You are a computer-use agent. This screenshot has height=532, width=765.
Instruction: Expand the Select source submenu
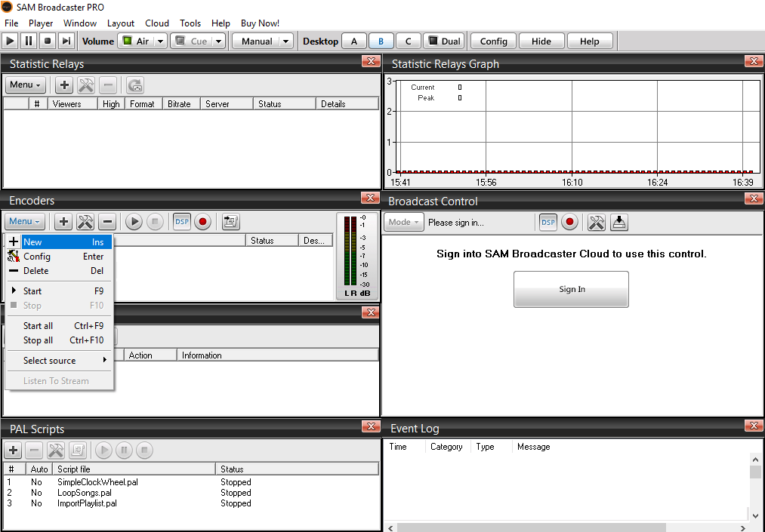point(59,361)
